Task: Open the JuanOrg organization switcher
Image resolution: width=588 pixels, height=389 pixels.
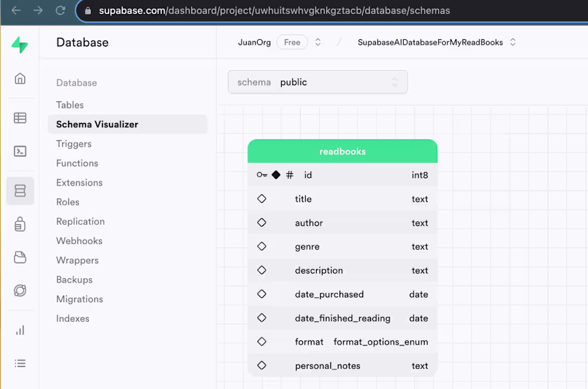Action: coord(254,42)
